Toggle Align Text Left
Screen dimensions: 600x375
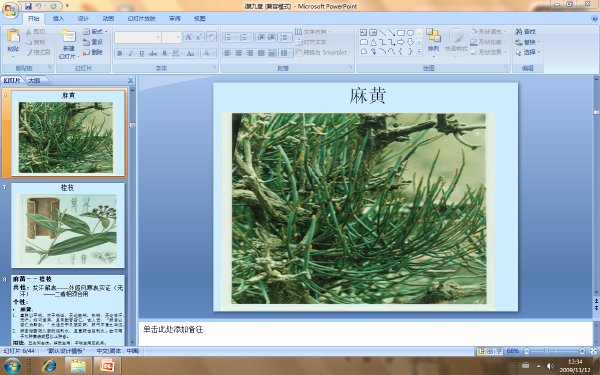[x=228, y=53]
